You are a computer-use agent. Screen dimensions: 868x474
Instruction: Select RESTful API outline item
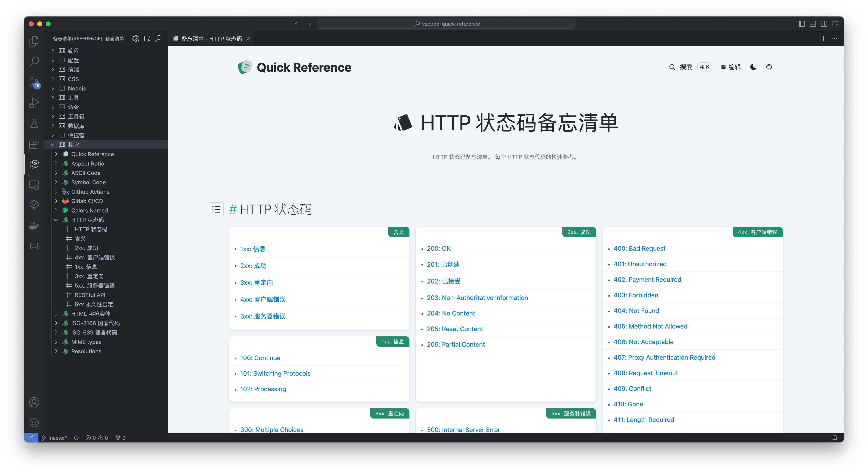point(90,295)
